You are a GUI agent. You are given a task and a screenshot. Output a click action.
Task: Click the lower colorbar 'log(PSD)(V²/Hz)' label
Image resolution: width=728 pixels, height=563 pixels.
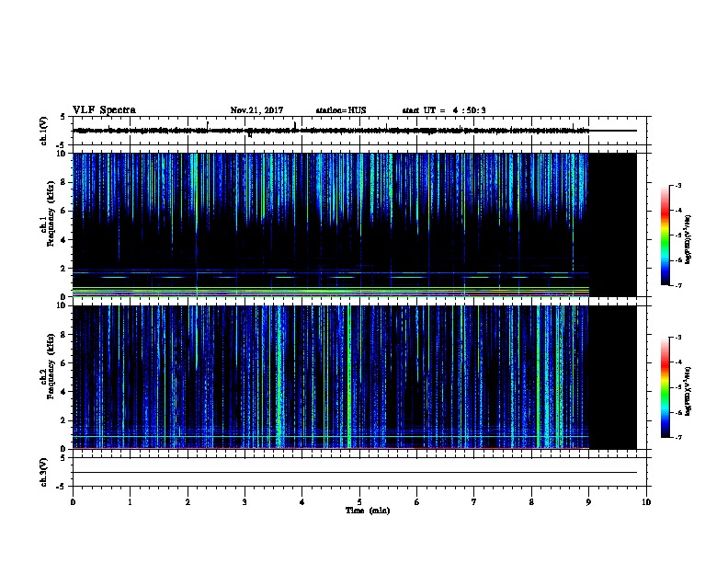pos(688,392)
